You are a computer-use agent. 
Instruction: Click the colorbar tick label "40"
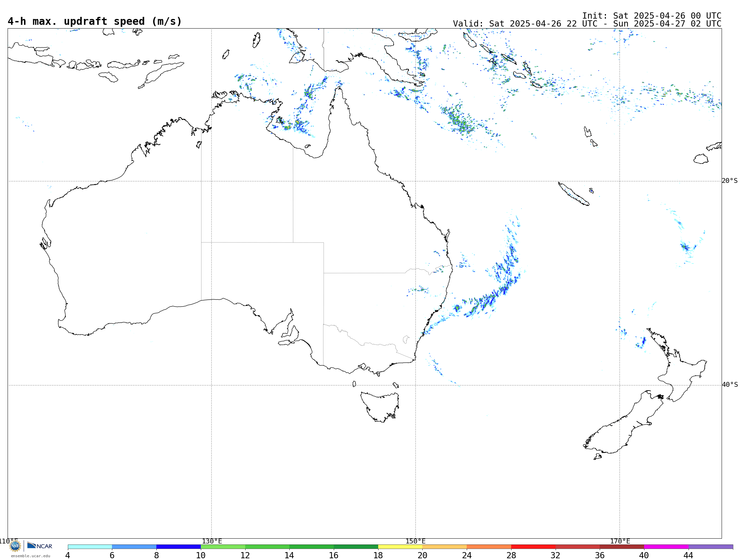[644, 556]
